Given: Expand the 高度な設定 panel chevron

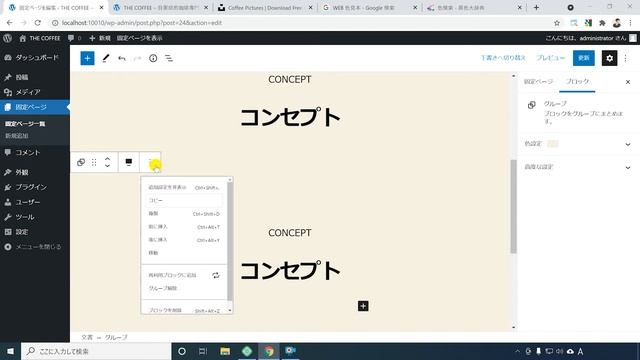Looking at the screenshot, I should click(628, 167).
